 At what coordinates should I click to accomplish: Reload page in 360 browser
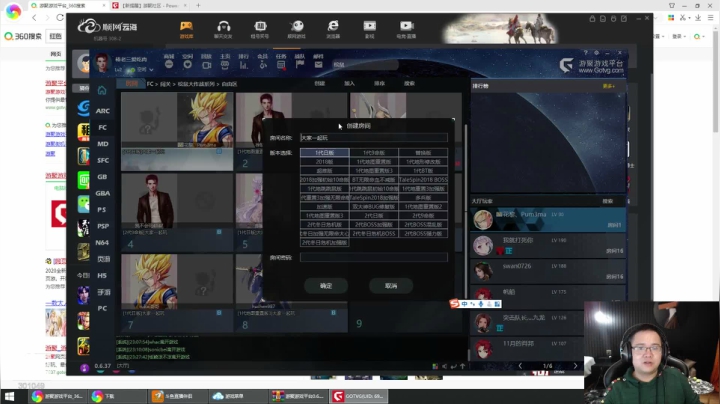(x=60, y=17)
